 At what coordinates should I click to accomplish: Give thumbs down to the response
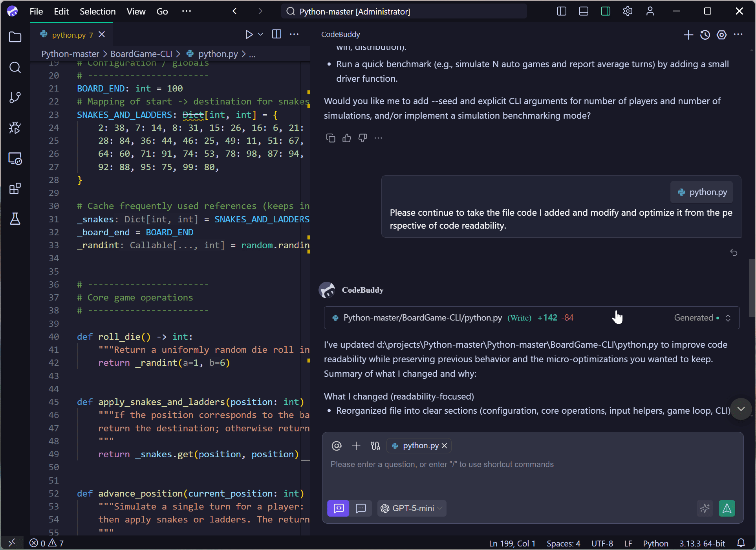click(362, 138)
